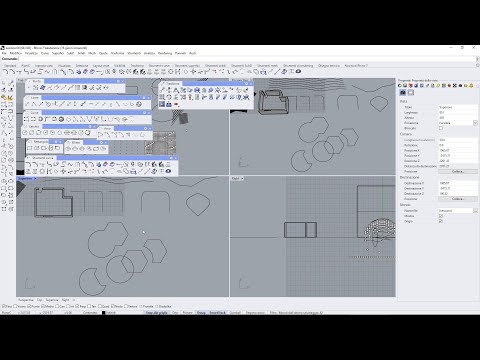
Task: Open the Proiezione dropdown in view properties
Action: pyautogui.click(x=475, y=123)
